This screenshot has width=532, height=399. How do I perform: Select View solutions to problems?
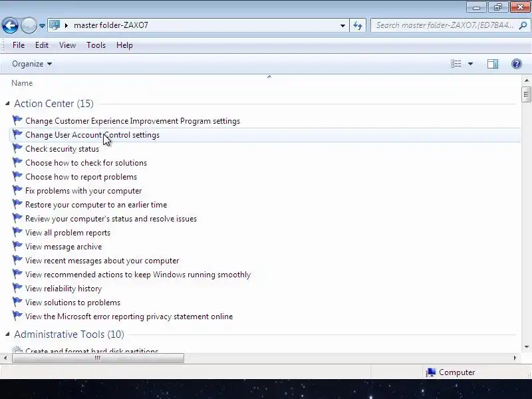coord(73,303)
